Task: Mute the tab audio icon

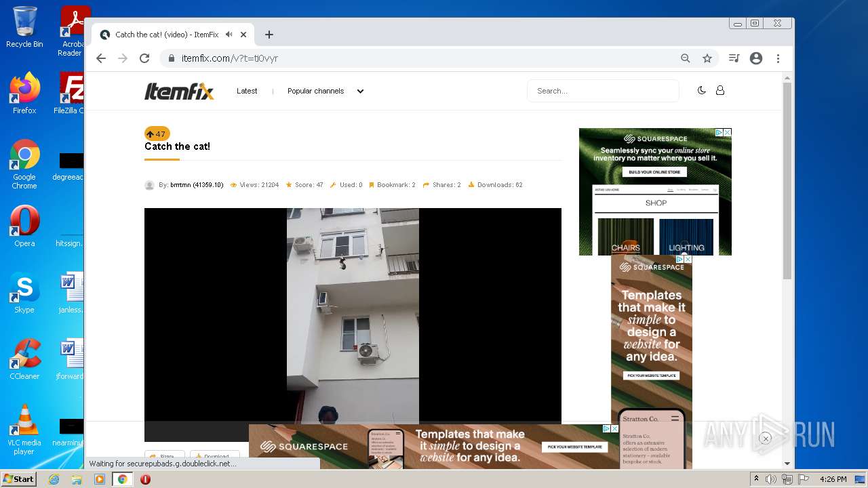Action: pos(229,35)
